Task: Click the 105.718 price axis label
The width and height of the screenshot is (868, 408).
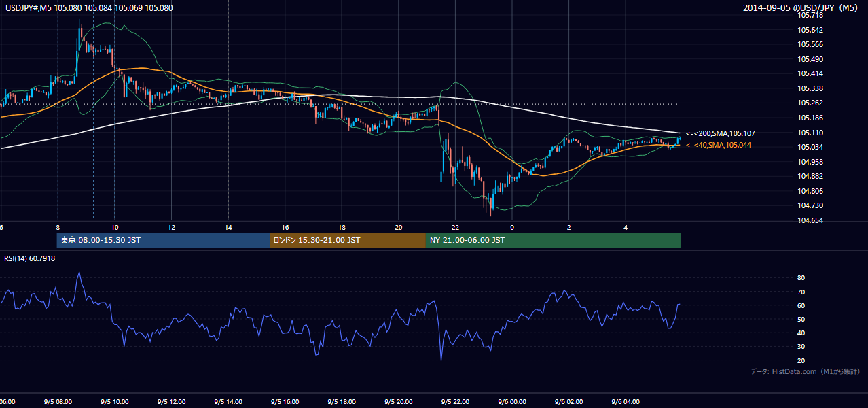Action: tap(810, 15)
